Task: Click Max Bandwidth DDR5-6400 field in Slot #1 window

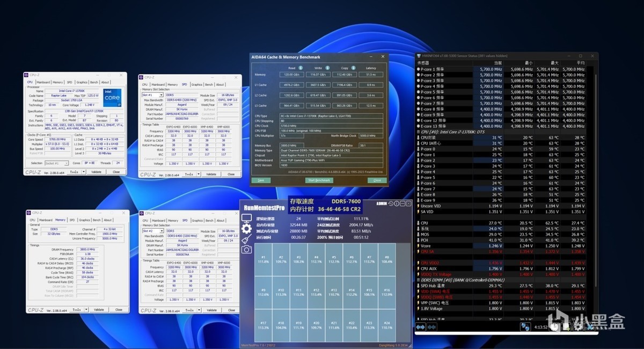Action: 182,100
